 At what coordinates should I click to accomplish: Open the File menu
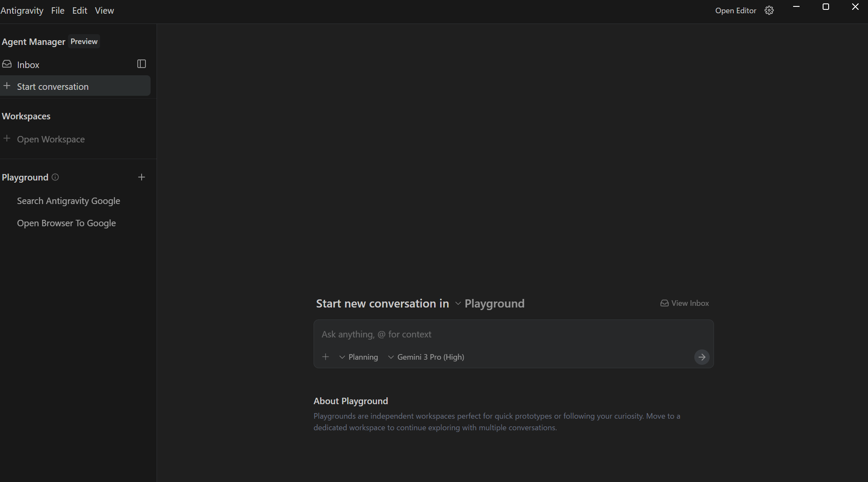[58, 11]
